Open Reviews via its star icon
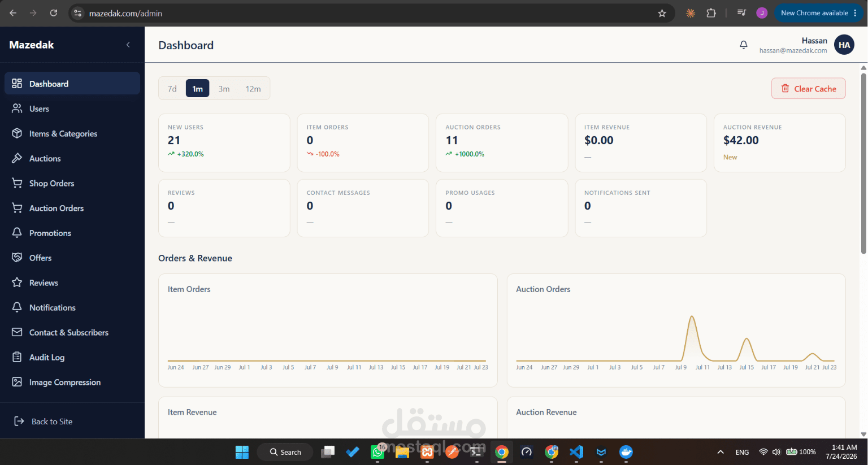This screenshot has height=465, width=868. click(x=17, y=283)
